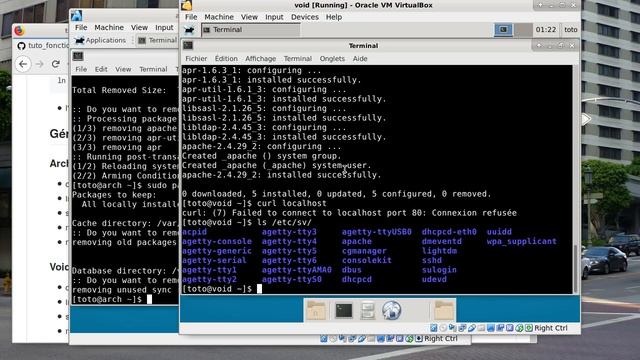Click shared folders status icon in void status bar
Image resolution: width=640 pixels, height=360 pixels.
pyautogui.click(x=481, y=328)
